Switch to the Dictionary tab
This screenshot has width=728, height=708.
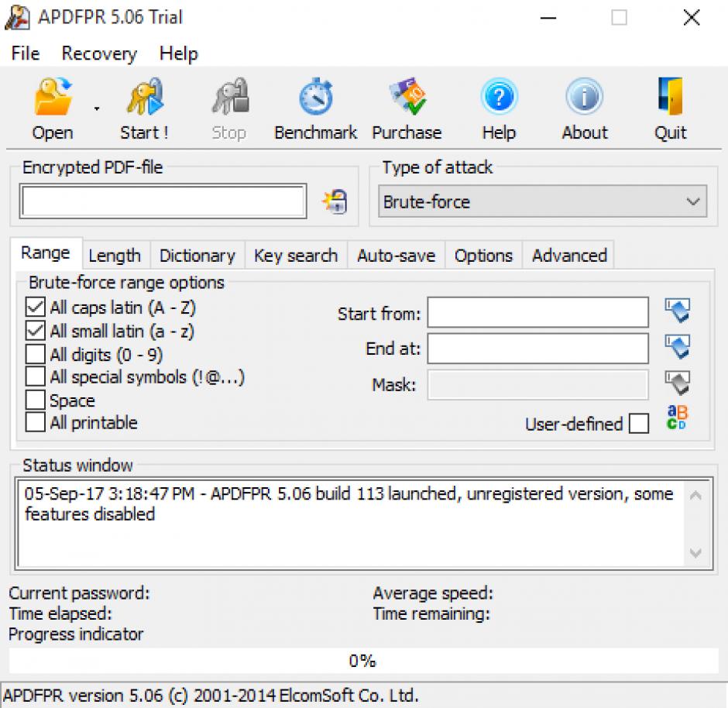click(x=197, y=256)
